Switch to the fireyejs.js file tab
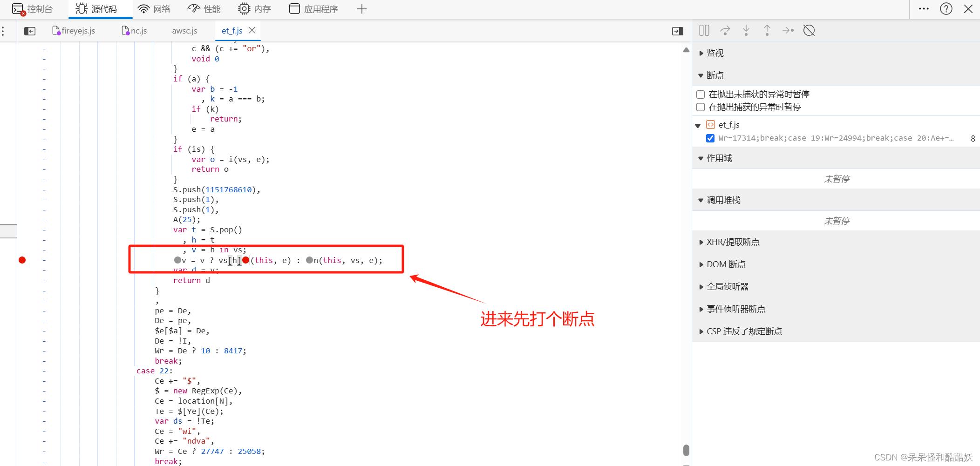The width and height of the screenshot is (980, 466). tap(74, 31)
